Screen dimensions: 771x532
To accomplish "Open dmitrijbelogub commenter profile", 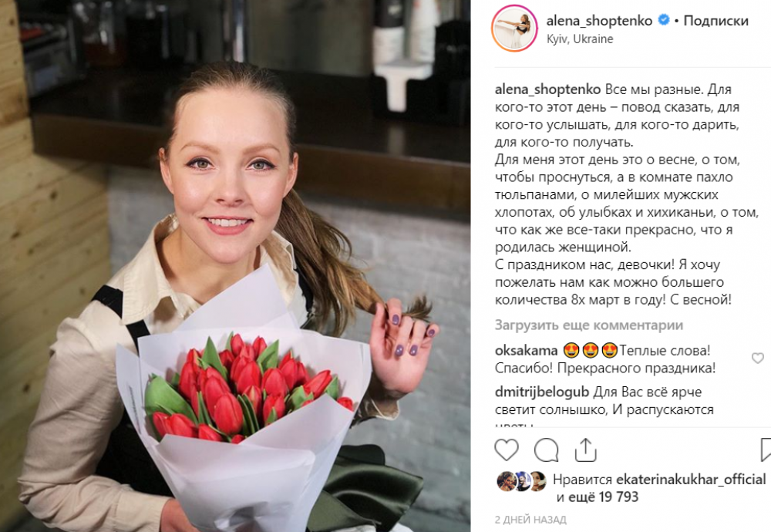I will pyautogui.click(x=542, y=392).
